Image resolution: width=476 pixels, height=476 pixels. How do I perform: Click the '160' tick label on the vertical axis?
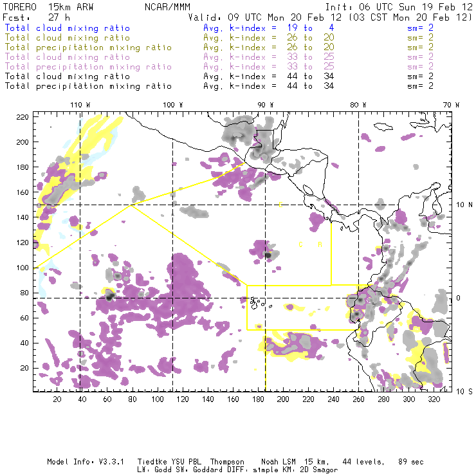[23, 192]
